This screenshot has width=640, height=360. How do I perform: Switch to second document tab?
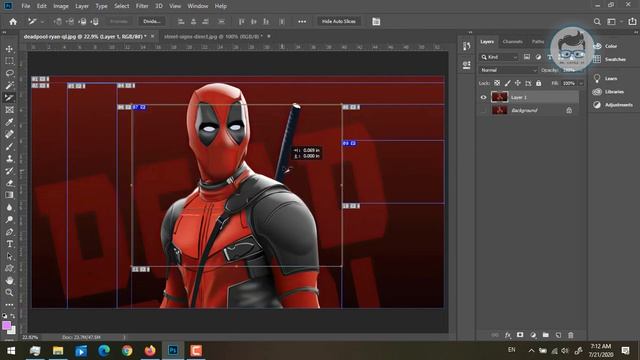[213, 36]
